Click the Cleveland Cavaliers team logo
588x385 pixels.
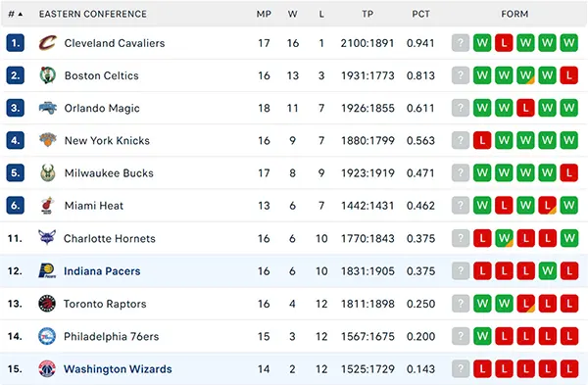point(48,43)
